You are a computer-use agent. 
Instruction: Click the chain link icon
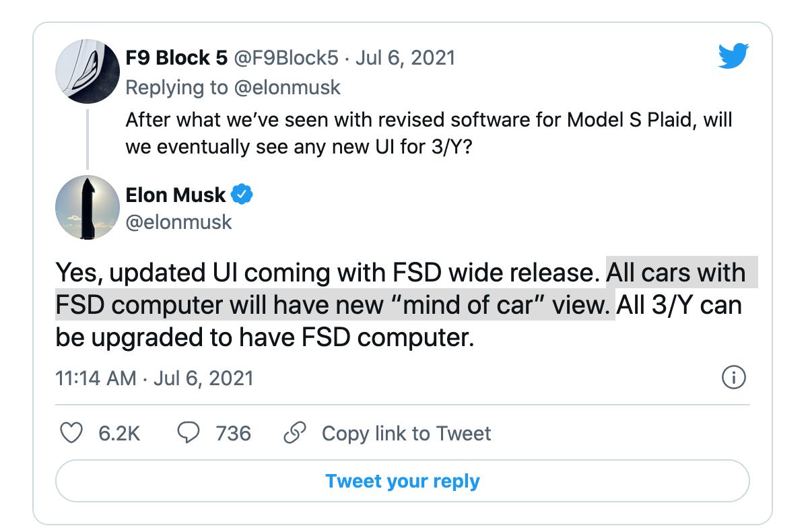tap(294, 433)
